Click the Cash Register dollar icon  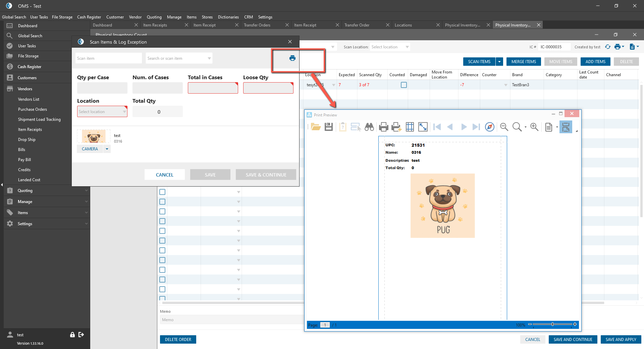(10, 66)
